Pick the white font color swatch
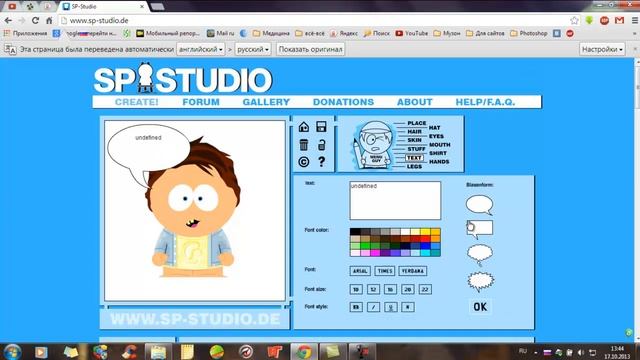This screenshot has width=640, height=360. (x=405, y=232)
